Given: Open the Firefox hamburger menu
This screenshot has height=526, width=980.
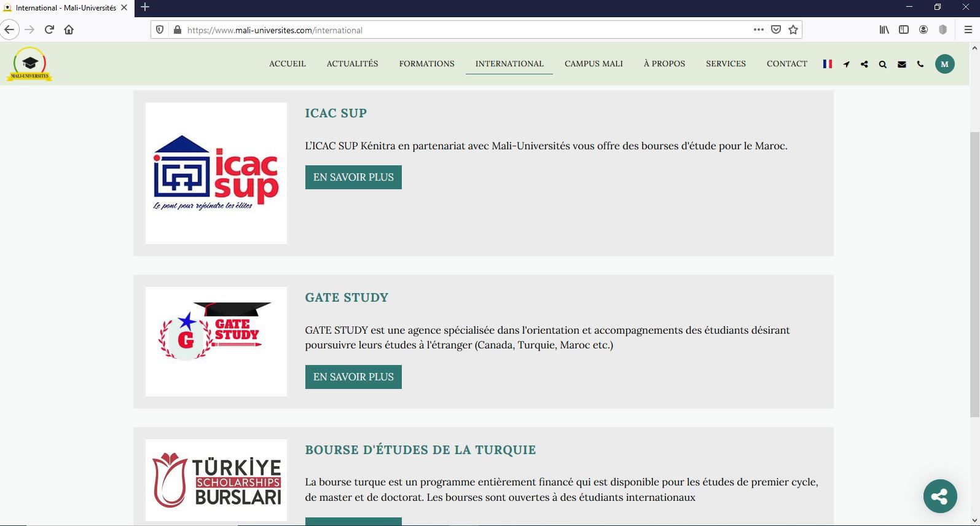Looking at the screenshot, I should click(x=968, y=29).
